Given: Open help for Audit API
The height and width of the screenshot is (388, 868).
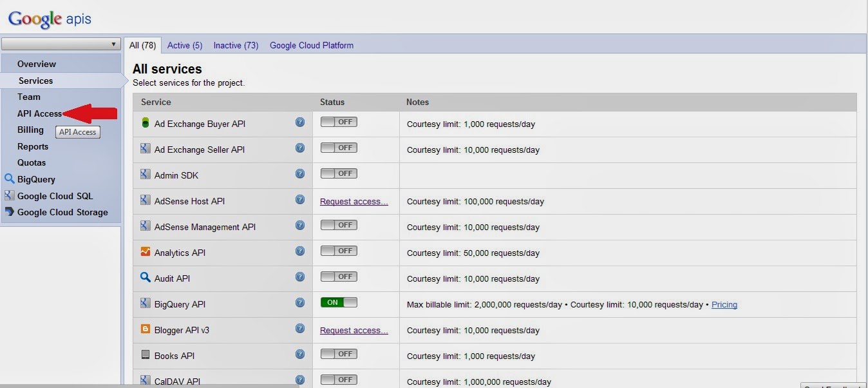Looking at the screenshot, I should (x=300, y=276).
